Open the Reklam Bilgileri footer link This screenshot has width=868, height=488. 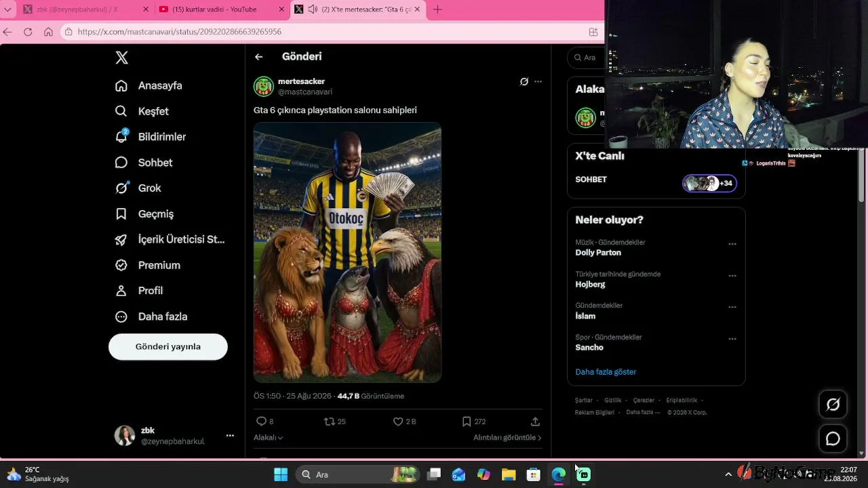point(595,412)
